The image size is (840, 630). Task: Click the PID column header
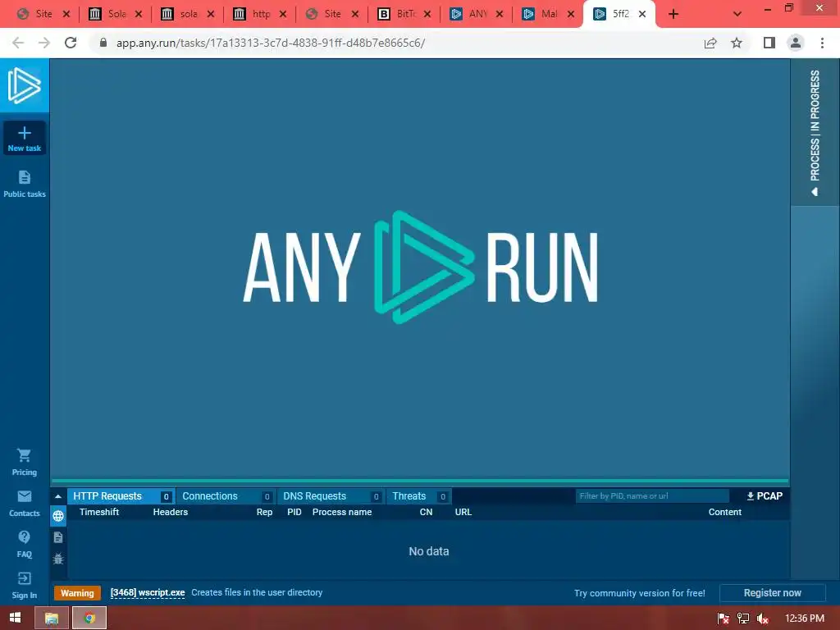tap(294, 512)
